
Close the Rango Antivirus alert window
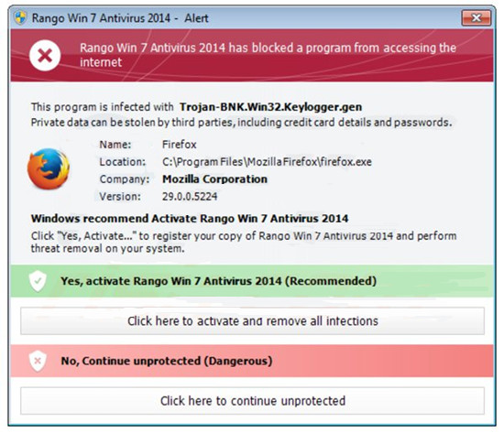click(x=476, y=17)
